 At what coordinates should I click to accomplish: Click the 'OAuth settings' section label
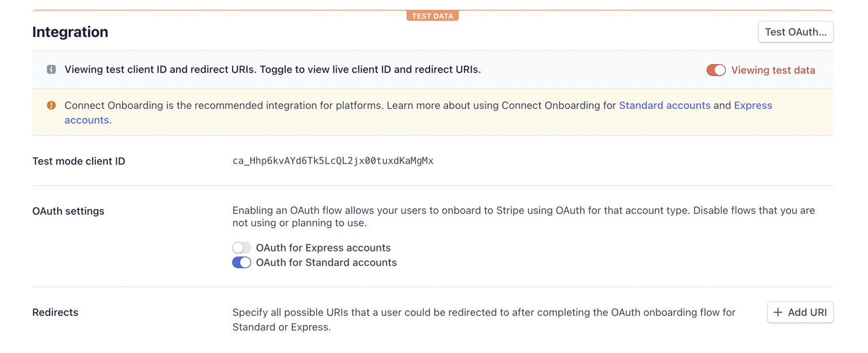click(68, 211)
